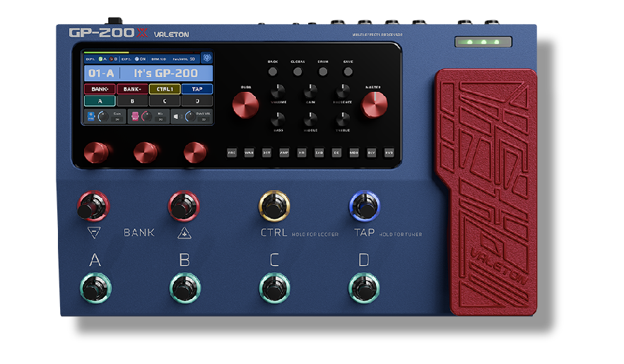Viewport: 624px width, 364px height.
Task: Toggle the NR module button
Action: [302, 153]
